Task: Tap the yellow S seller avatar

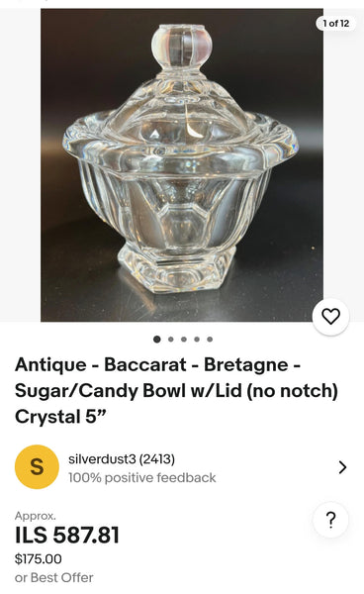Action: (x=37, y=466)
